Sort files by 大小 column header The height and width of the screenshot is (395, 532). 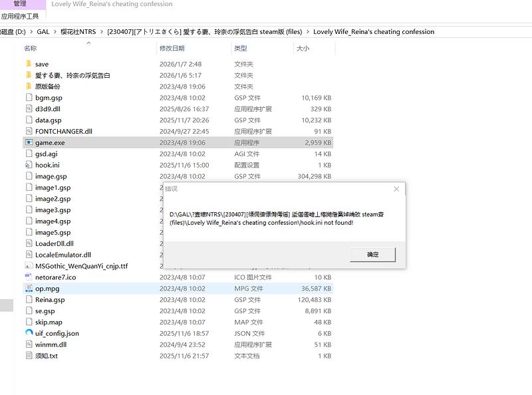click(x=303, y=49)
